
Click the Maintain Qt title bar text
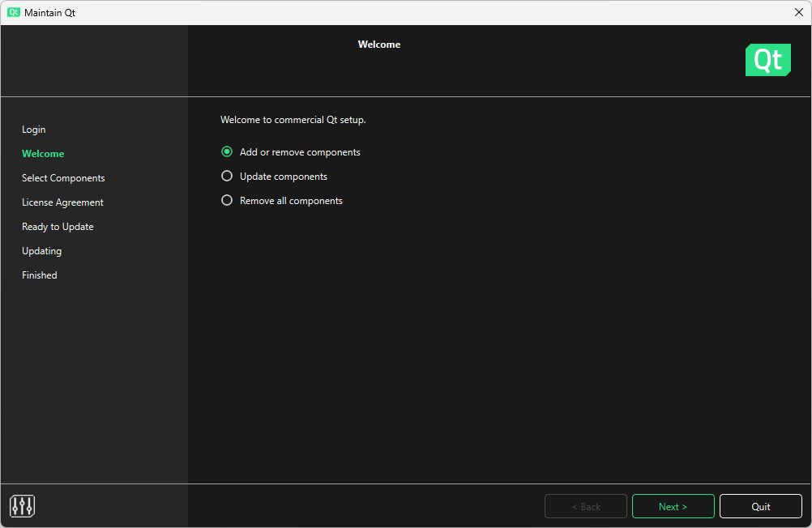pyautogui.click(x=51, y=12)
